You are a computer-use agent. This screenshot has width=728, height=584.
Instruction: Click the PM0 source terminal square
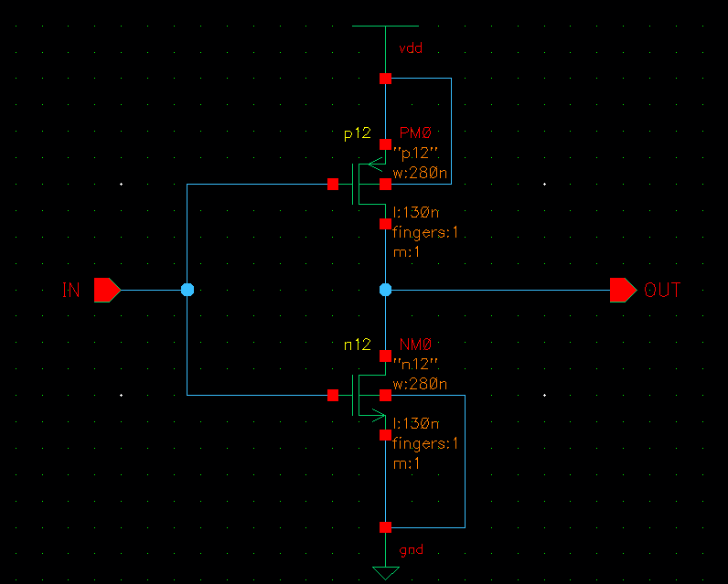[385, 144]
